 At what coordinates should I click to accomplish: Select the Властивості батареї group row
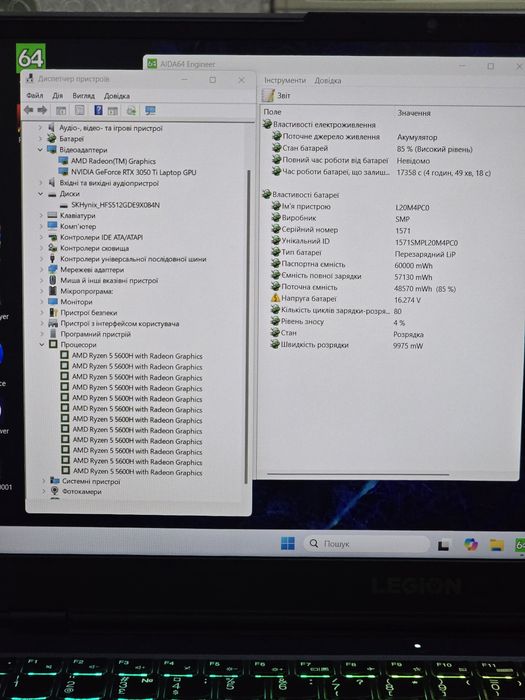300,195
